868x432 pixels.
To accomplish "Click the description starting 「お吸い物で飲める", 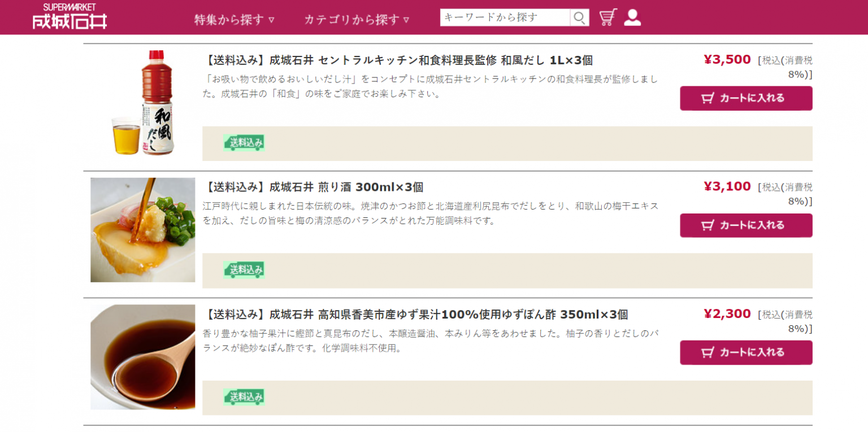I will click(x=431, y=86).
